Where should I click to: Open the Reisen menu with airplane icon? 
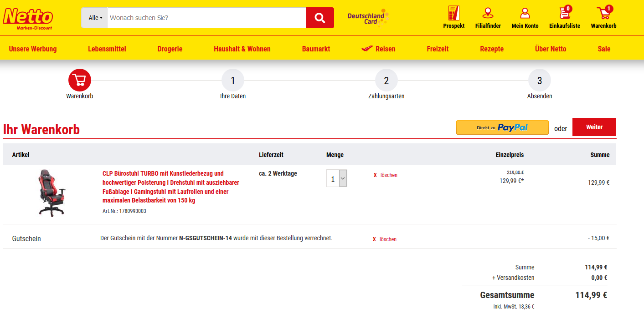pyautogui.click(x=378, y=49)
